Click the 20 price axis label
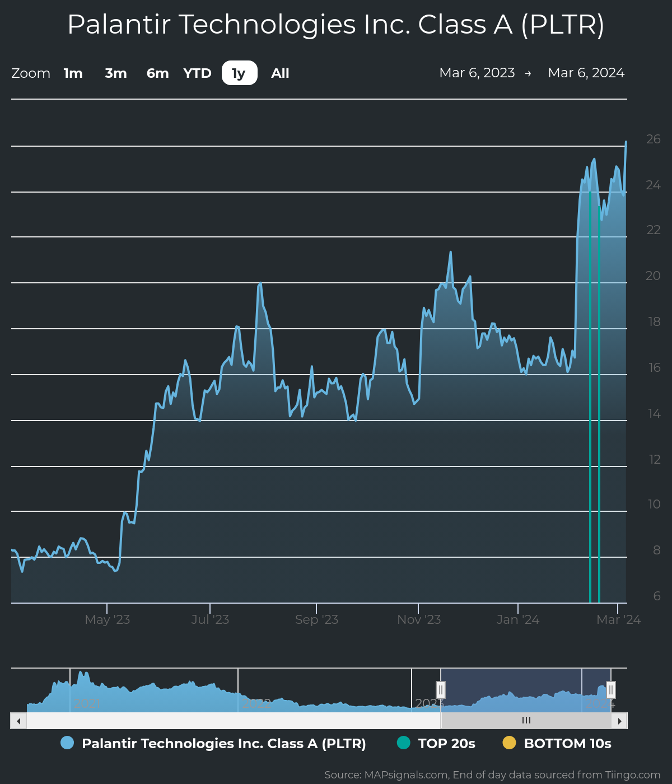Image resolution: width=672 pixels, height=784 pixels. [x=654, y=276]
